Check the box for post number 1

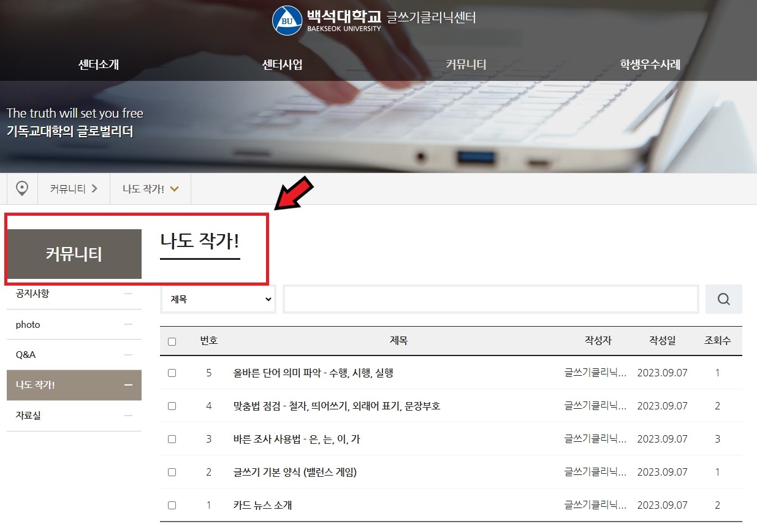coord(172,505)
